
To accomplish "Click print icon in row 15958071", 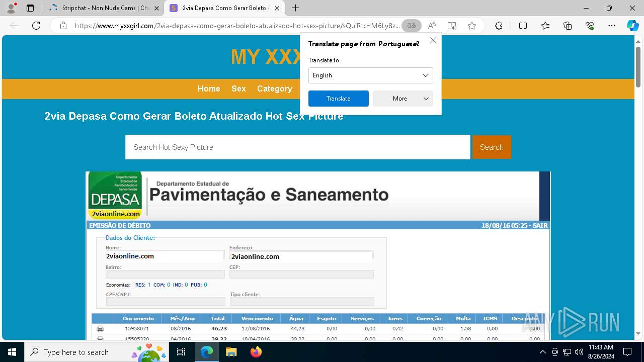I will (x=100, y=329).
